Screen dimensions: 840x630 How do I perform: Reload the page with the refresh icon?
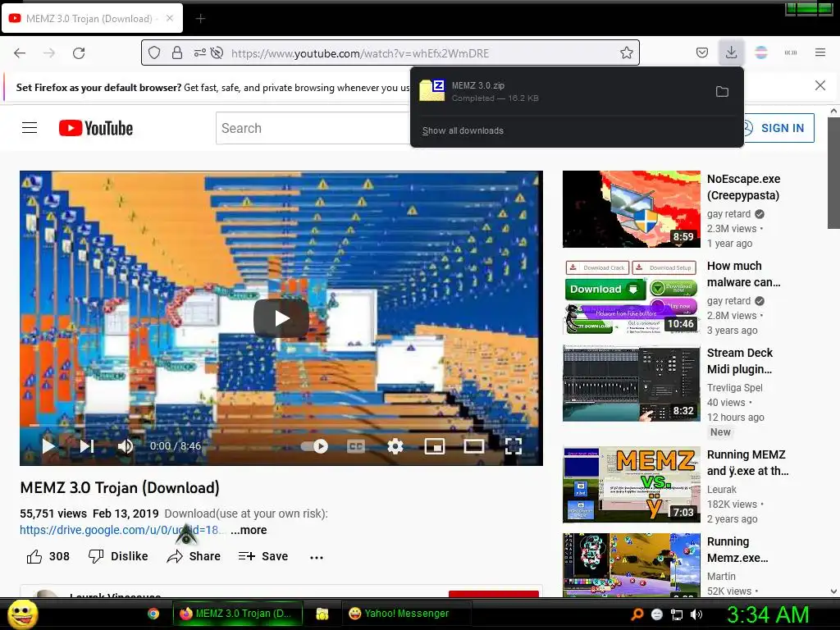pyautogui.click(x=79, y=53)
